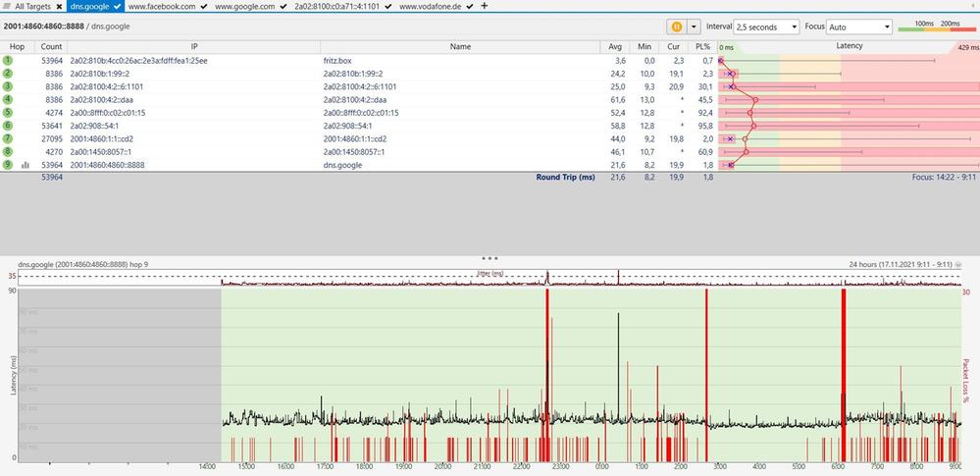This screenshot has width=980, height=476.
Task: Select hop 3 green circle icon
Action: click(x=8, y=87)
